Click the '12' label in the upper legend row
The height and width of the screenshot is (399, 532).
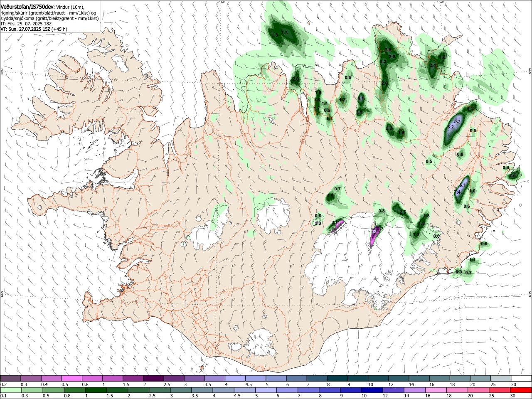pos(391,384)
